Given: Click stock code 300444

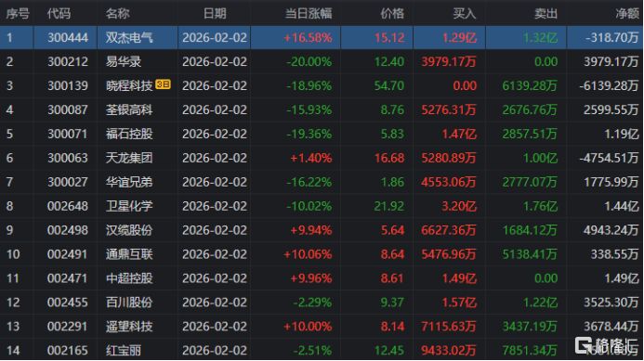Looking at the screenshot, I should 67,38.
